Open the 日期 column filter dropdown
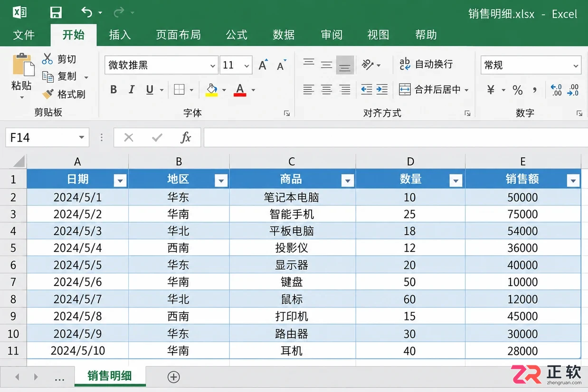This screenshot has height=392, width=588. (x=120, y=180)
